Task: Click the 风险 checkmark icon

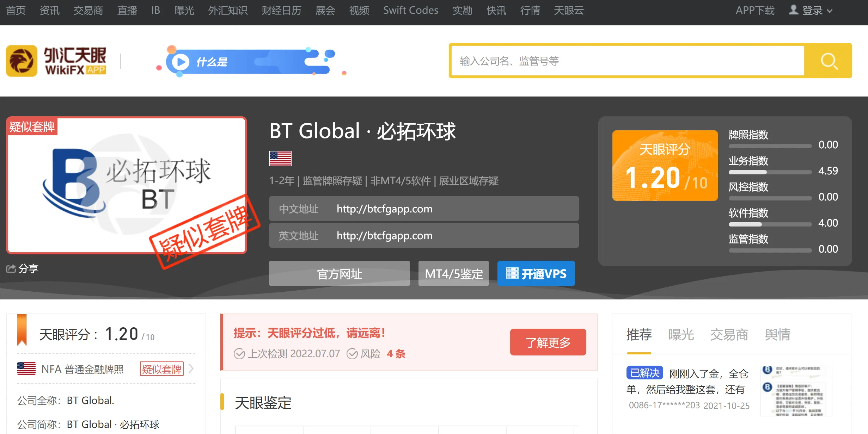Action: tap(352, 354)
